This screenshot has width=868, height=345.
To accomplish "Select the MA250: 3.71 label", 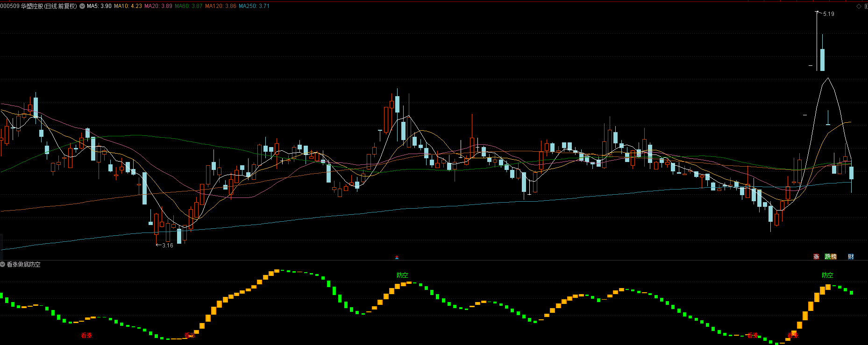I will (x=254, y=6).
